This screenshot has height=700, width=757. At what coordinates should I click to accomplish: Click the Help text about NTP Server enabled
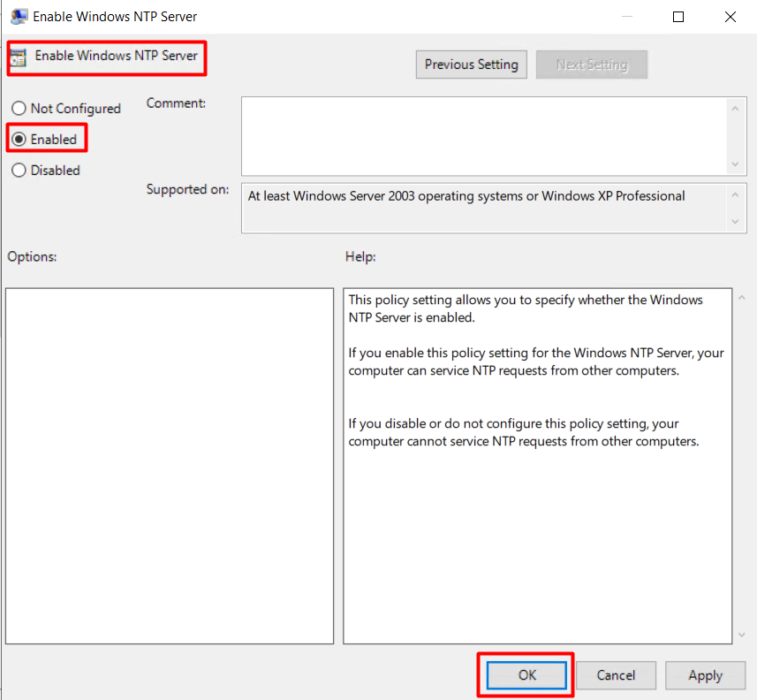point(526,308)
